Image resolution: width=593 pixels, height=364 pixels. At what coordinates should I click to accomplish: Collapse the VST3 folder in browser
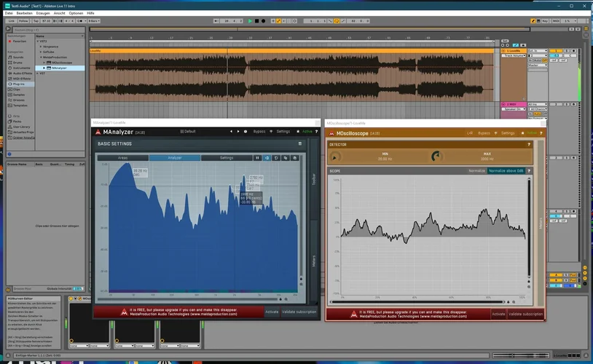(37, 41)
